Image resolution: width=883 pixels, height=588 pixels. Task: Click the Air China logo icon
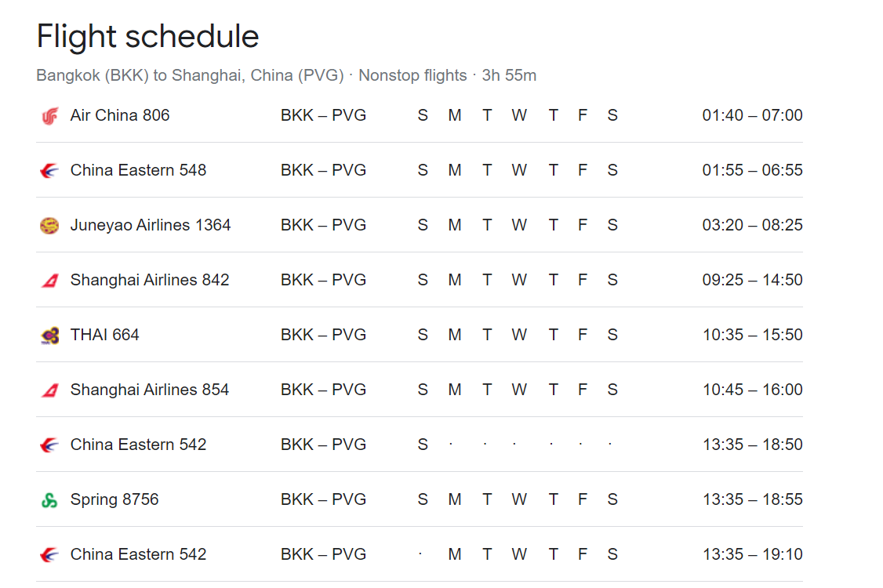49,116
